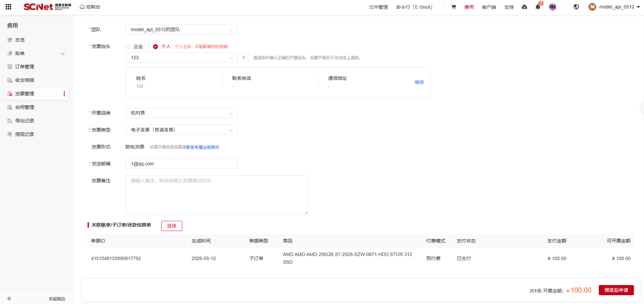The image size is (644, 304).
Task: Click the cloud upload icon
Action: 524,7
